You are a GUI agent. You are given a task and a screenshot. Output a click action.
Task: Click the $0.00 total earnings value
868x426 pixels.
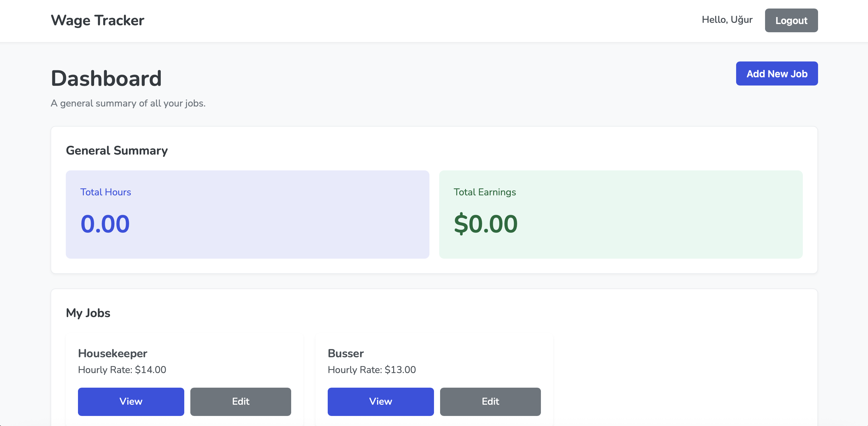pos(485,223)
